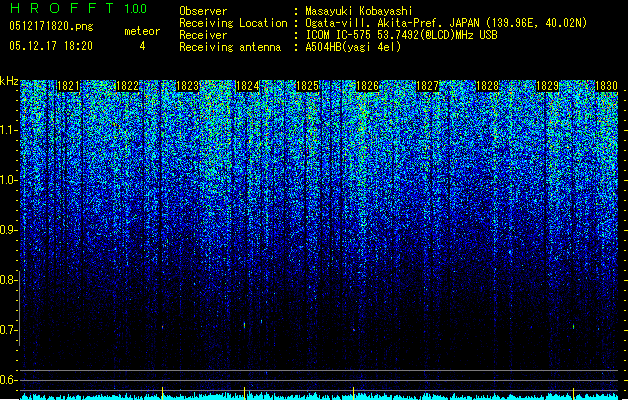Click the 1828 time marker
629x400 pixels.
click(487, 86)
